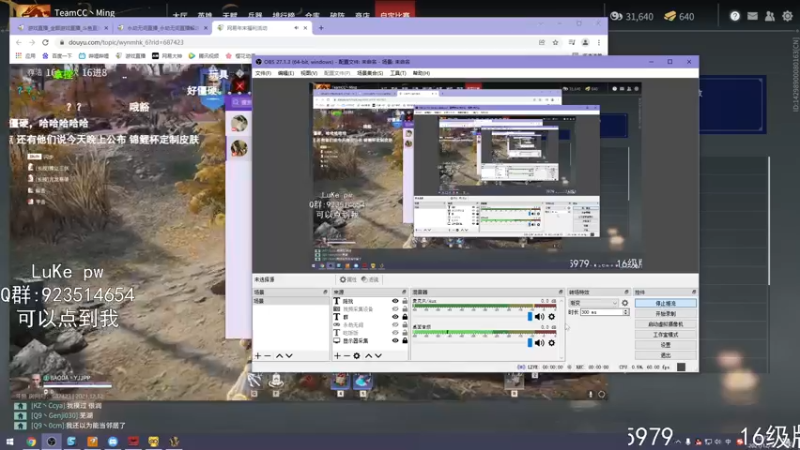
Task: Open Chrome from the Windows taskbar
Action: pyautogui.click(x=31, y=441)
